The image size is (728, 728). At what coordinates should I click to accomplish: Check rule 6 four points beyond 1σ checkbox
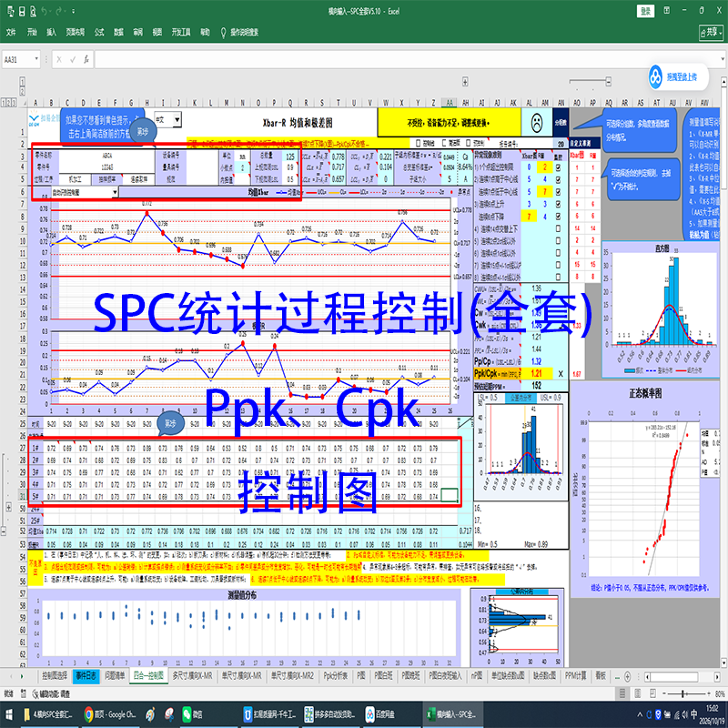[x=558, y=253]
